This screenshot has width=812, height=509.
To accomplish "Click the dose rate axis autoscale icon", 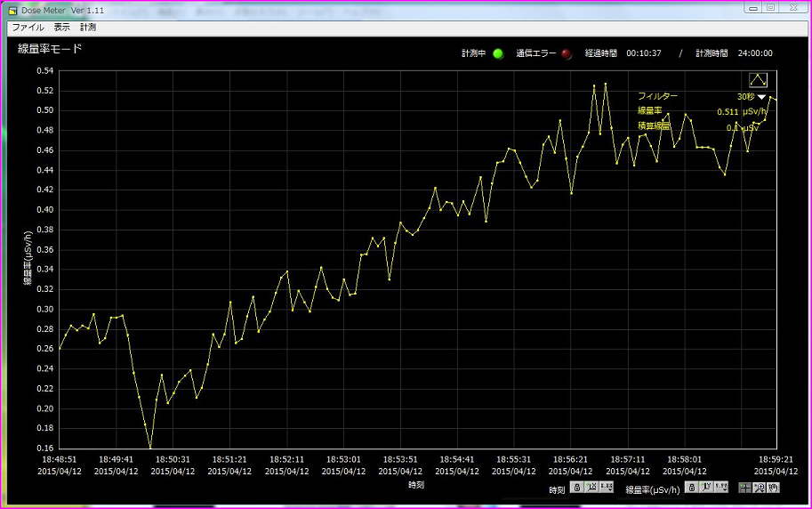I will pyautogui.click(x=705, y=488).
